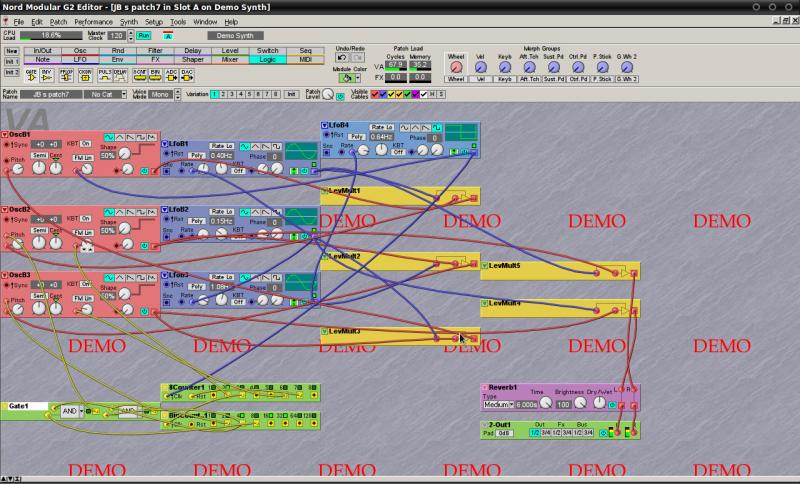Click the New patch button

[12, 51]
